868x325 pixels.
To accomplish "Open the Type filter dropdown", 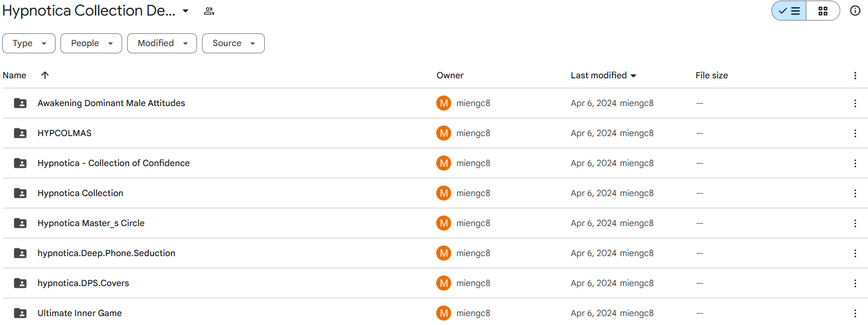I will tap(29, 43).
